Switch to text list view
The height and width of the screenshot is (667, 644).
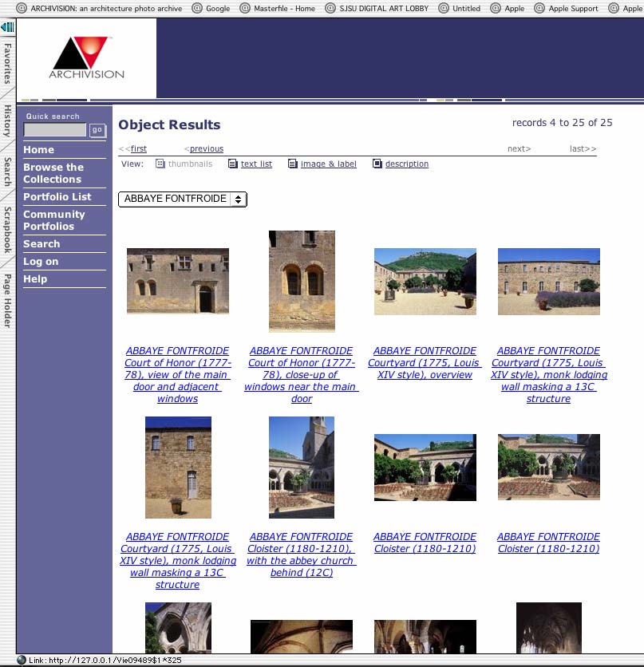[x=256, y=164]
